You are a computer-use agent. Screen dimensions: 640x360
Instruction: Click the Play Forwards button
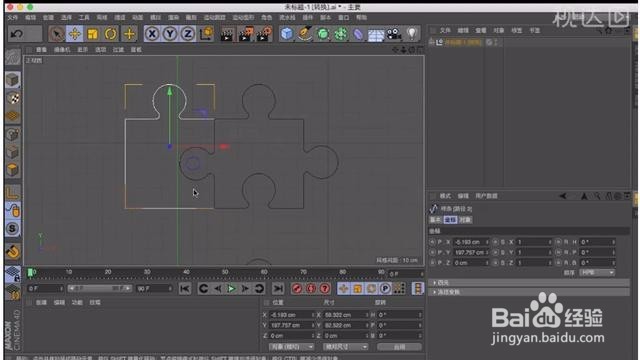click(231, 289)
